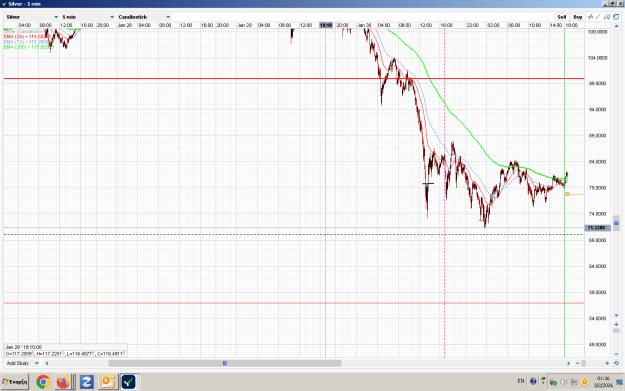Click the blue help question mark tray icon
This screenshot has width=625, height=391.
click(x=533, y=381)
